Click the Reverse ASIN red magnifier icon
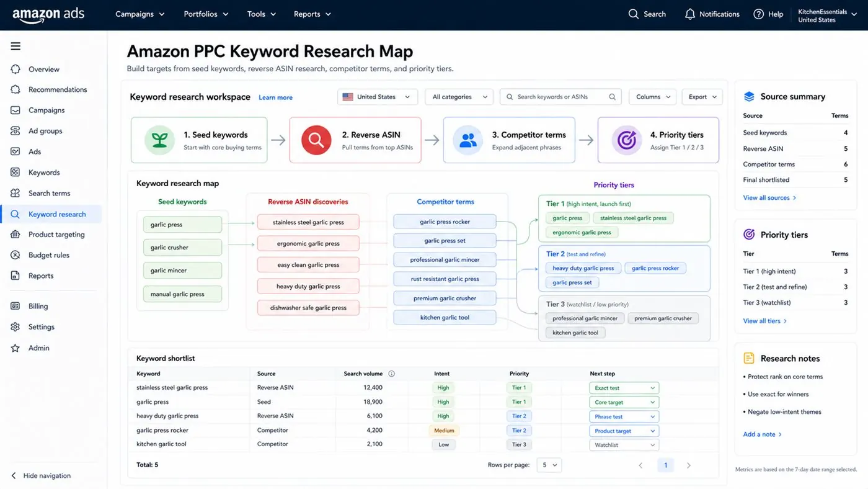 316,140
